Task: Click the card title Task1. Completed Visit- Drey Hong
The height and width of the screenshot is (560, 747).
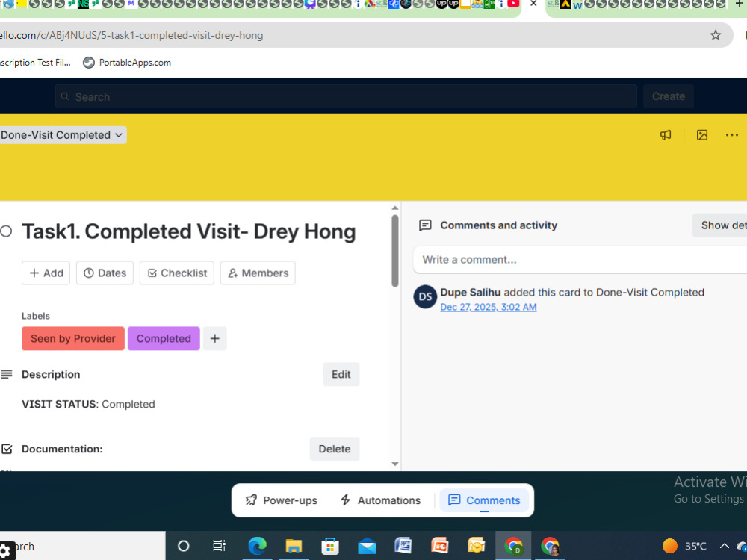Action: tap(189, 232)
